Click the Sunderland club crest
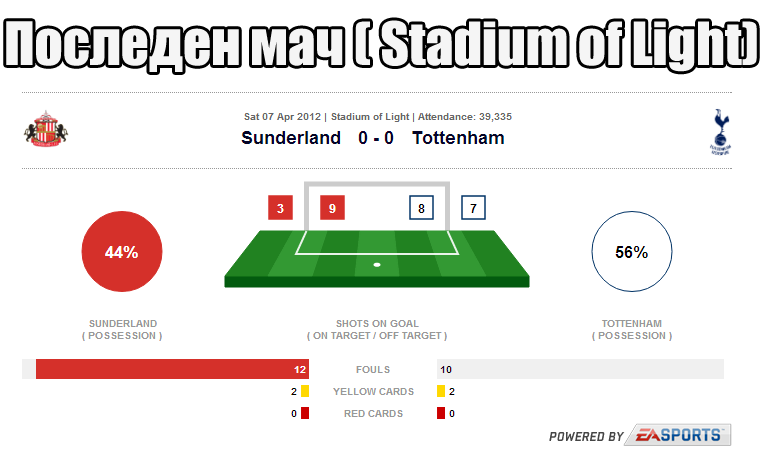Screen dimensions: 763x475 46,129
